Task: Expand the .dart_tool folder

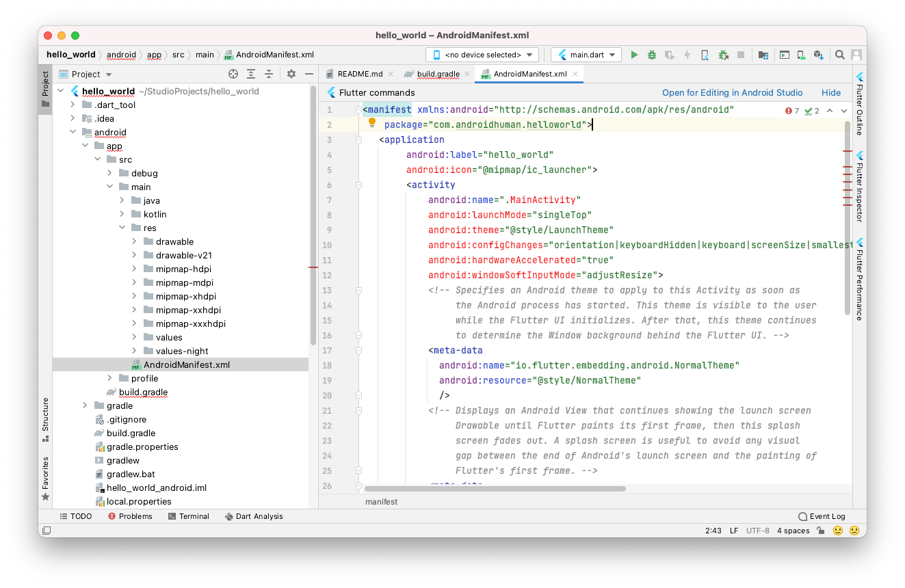Action: pyautogui.click(x=73, y=105)
